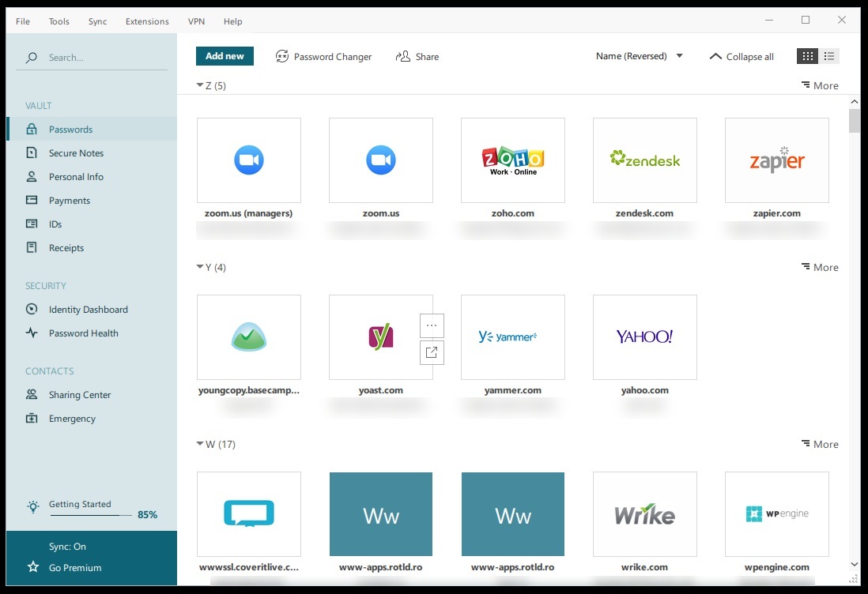Select the zoom.us (managers) credential tile
Screen dimensions: 868x594
point(249,160)
